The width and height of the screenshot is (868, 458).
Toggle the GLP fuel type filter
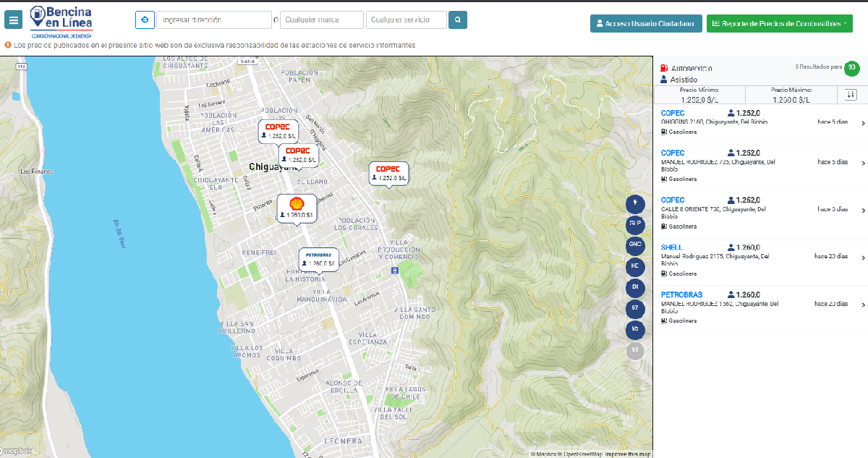click(635, 224)
